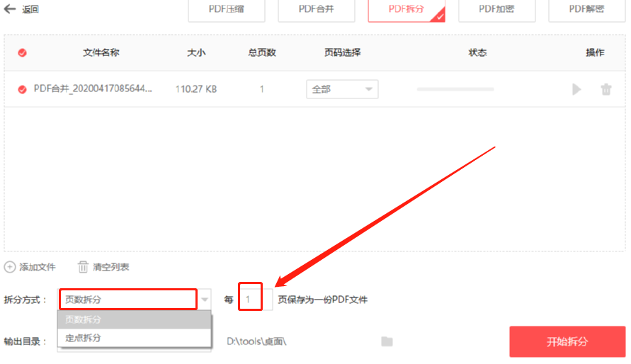Image resolution: width=631 pixels, height=364 pixels.
Task: Switch to the PDF合并 tab
Action: pyautogui.click(x=317, y=10)
